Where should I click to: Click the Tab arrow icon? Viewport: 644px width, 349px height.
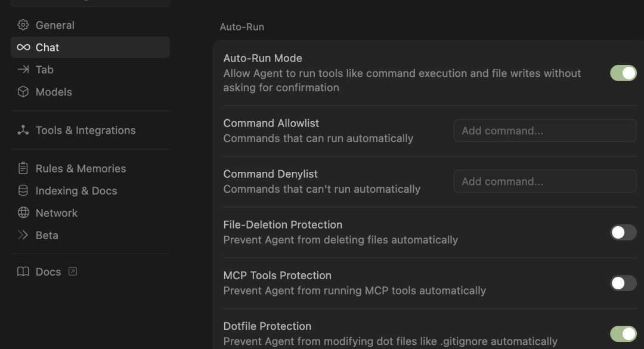pyautogui.click(x=23, y=69)
